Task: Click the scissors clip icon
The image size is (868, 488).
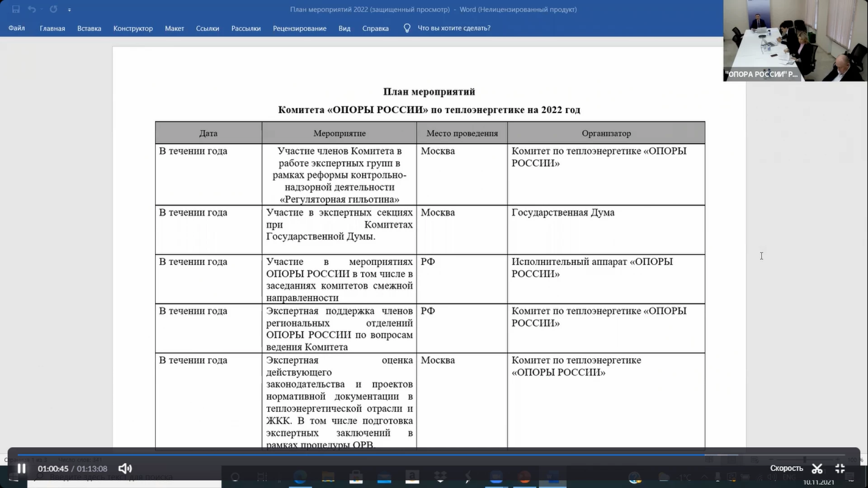Action: pyautogui.click(x=817, y=469)
